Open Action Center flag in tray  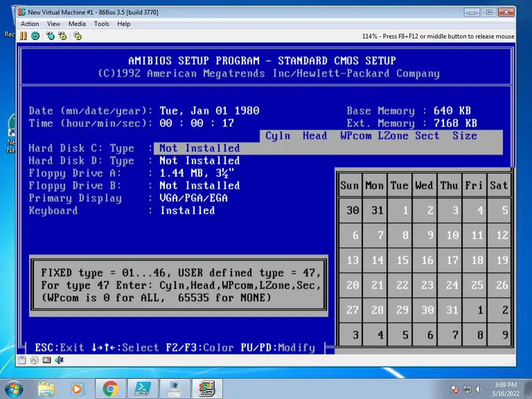tap(455, 389)
